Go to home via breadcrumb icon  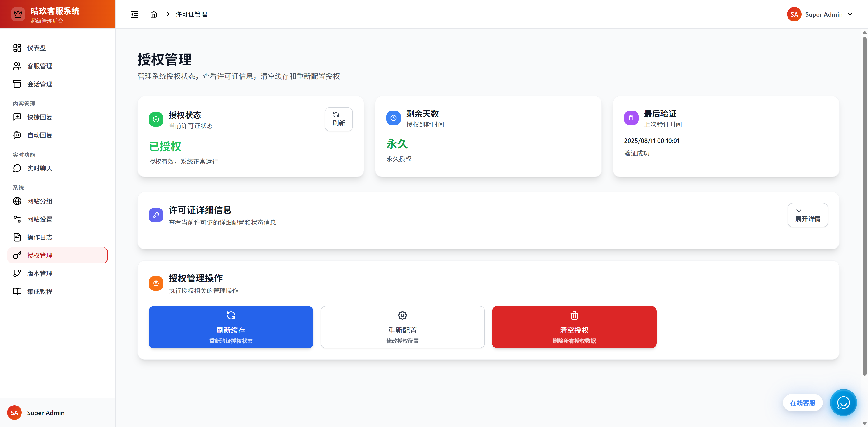pyautogui.click(x=153, y=14)
